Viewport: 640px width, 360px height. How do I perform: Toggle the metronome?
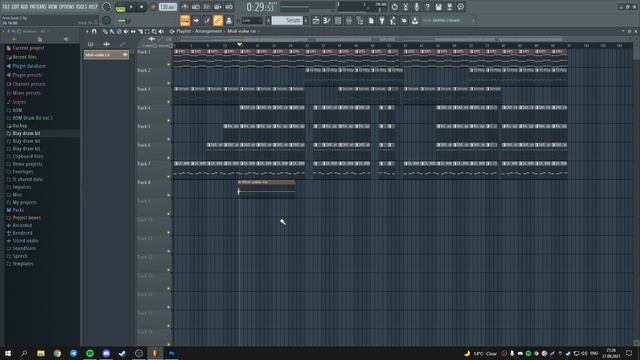[x=185, y=7]
